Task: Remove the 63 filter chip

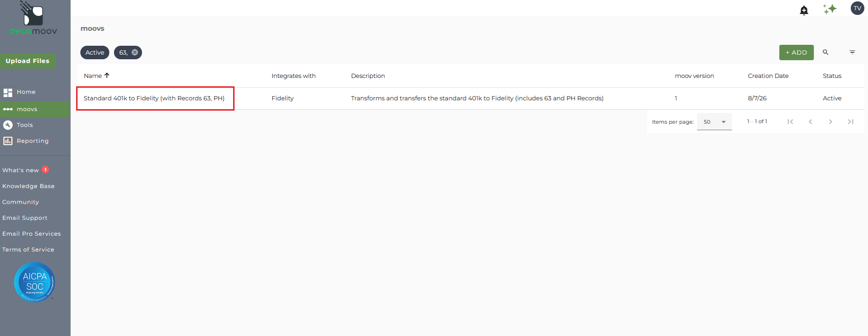Action: [135, 52]
